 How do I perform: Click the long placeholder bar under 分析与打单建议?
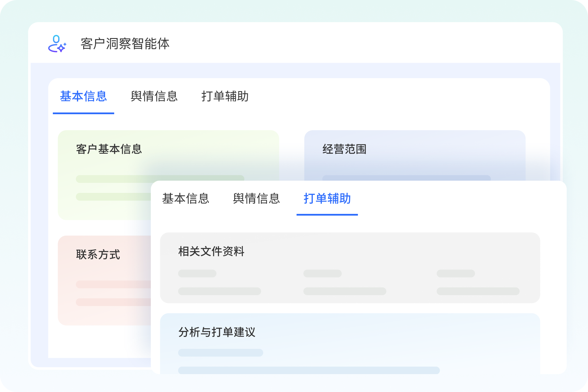click(x=309, y=370)
